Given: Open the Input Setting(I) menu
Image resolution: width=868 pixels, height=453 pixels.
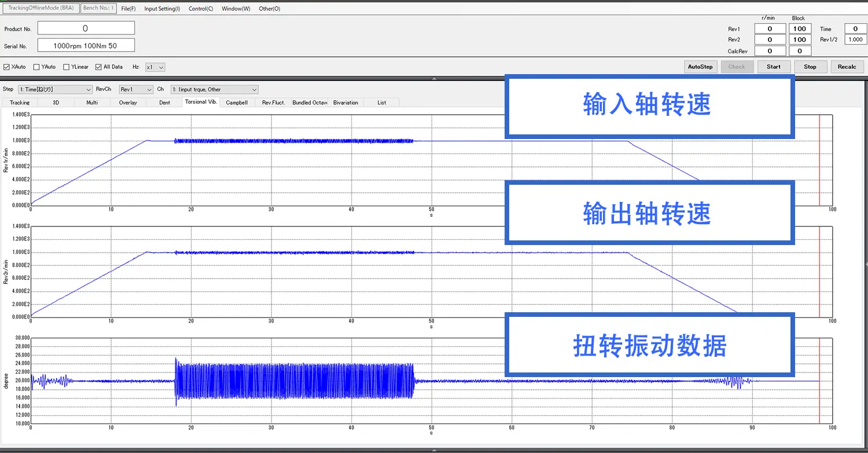Looking at the screenshot, I should pyautogui.click(x=162, y=9).
